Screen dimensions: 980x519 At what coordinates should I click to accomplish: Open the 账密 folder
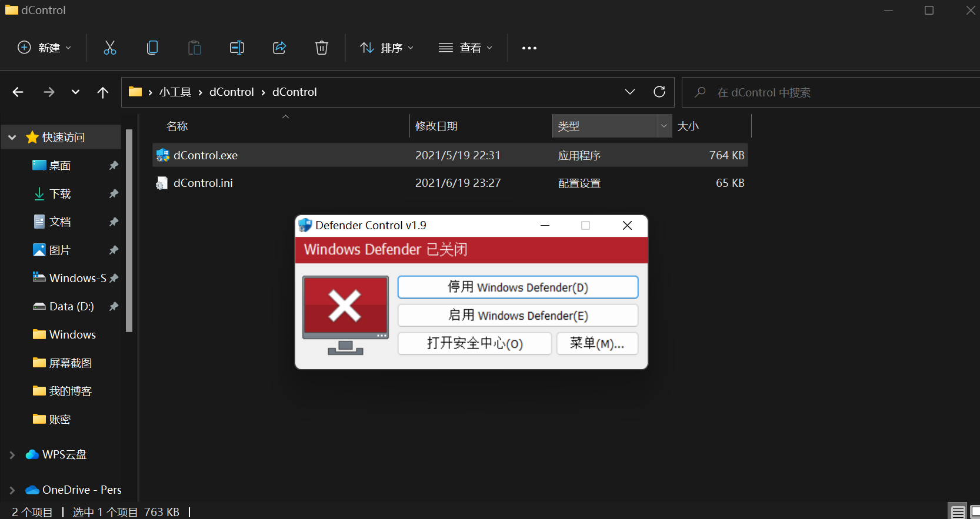point(60,420)
